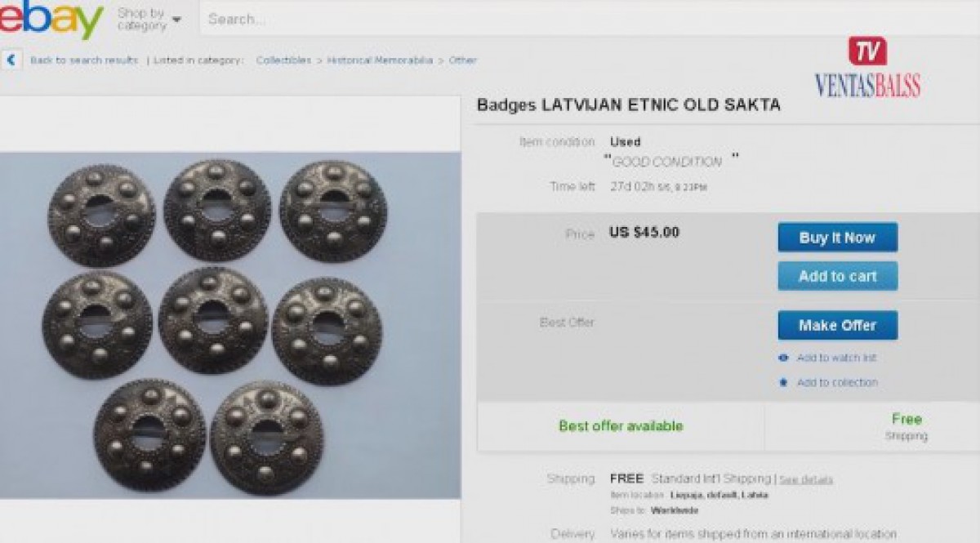This screenshot has width=980, height=543.
Task: Open the Collectibles category breadcrumb
Action: [283, 60]
